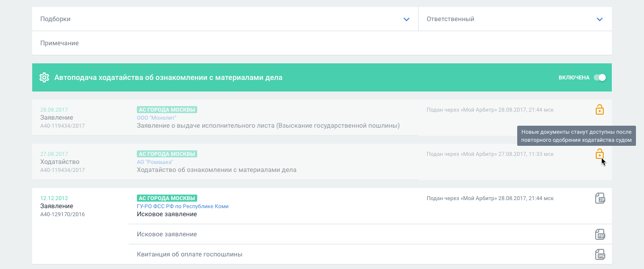The width and height of the screenshot is (644, 269).
Task: Click into the Примечание note field
Action: click(322, 43)
